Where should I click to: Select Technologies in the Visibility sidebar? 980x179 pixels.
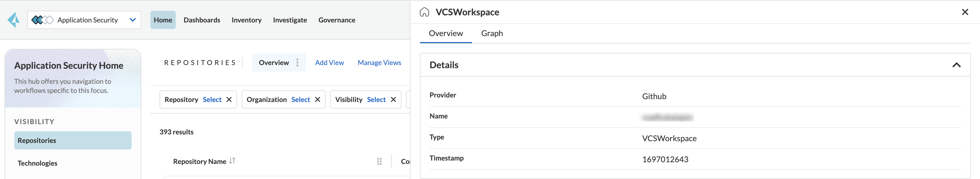37,163
